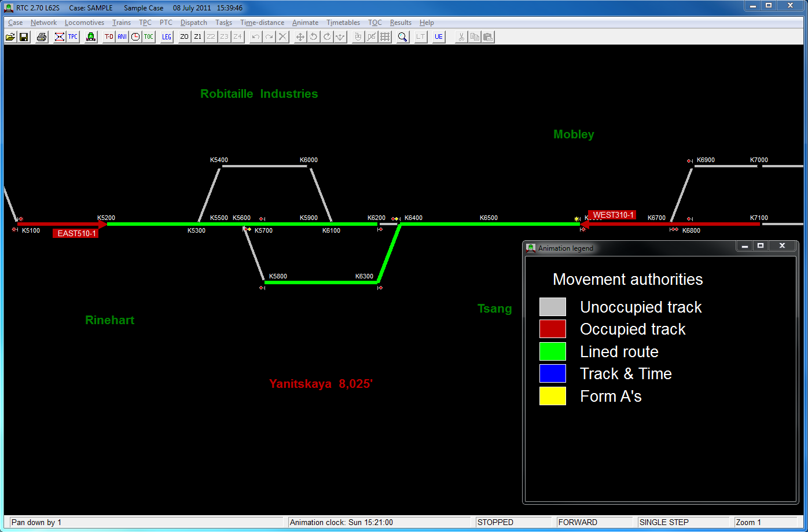Click the WEST310-1 train label
Image resolution: width=808 pixels, height=532 pixels.
(x=612, y=215)
